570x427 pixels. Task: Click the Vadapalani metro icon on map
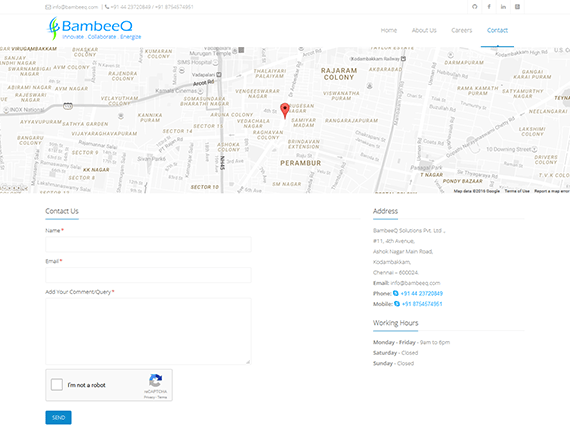click(x=219, y=74)
